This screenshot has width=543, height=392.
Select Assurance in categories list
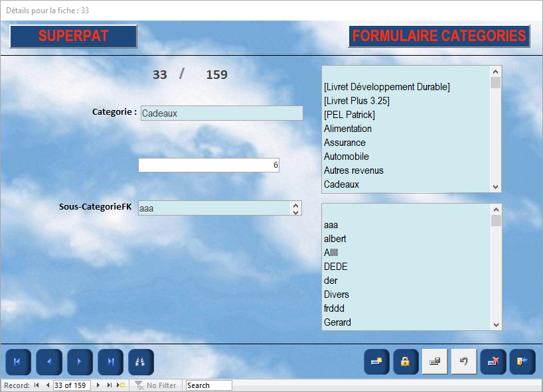[406, 143]
